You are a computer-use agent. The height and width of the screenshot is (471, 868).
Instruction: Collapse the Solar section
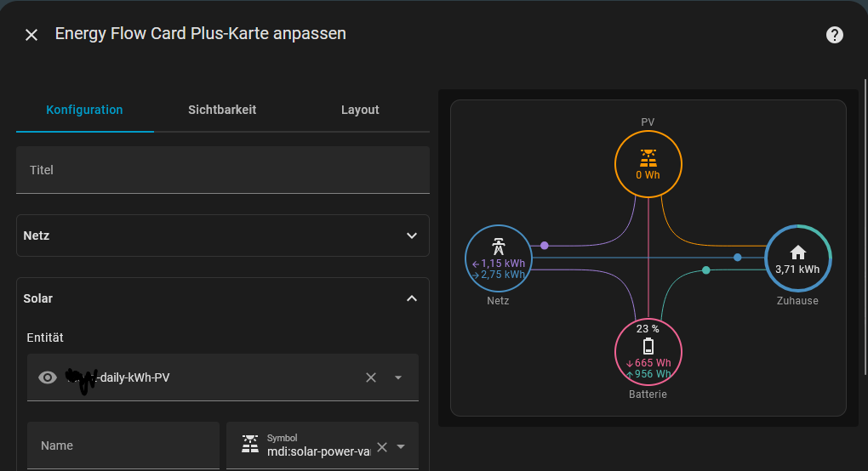[412, 298]
